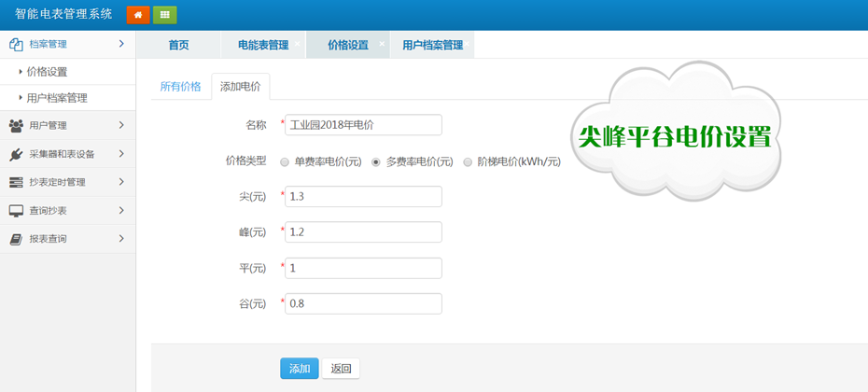Open the 电能表管理 tab

[x=262, y=45]
